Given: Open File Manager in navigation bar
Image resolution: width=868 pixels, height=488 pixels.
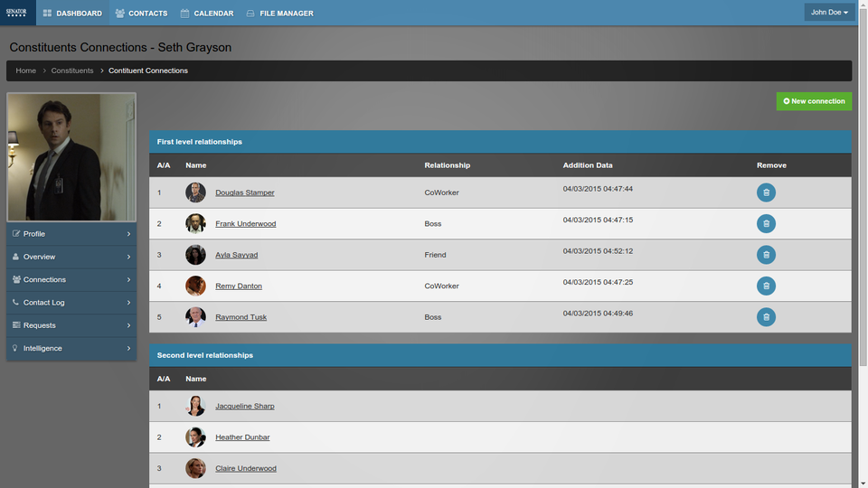Looking at the screenshot, I should pyautogui.click(x=279, y=13).
